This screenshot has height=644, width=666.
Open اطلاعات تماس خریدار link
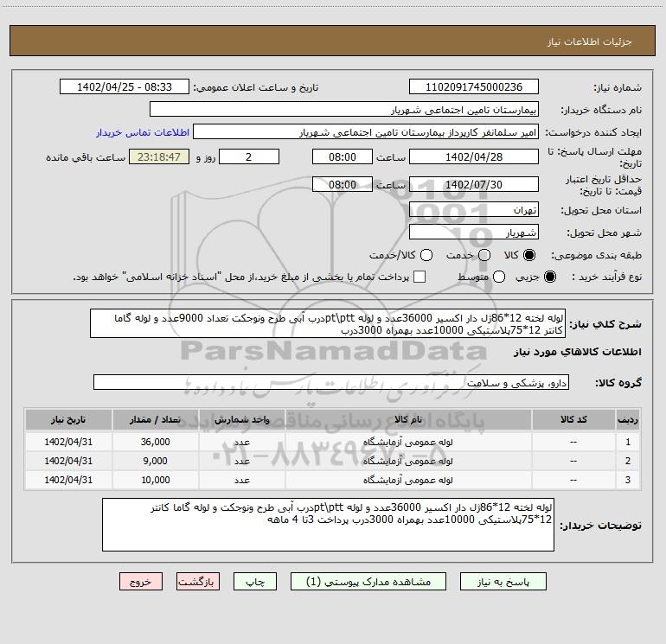click(143, 132)
